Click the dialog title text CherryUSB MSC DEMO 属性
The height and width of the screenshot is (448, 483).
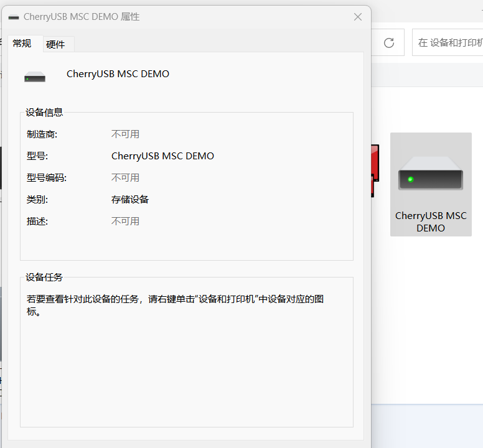(x=82, y=17)
